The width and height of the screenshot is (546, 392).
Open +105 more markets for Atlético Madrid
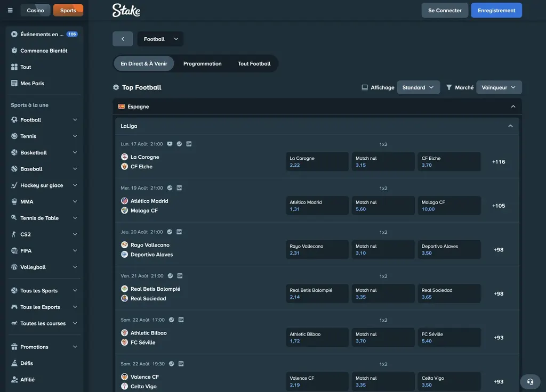coord(499,206)
